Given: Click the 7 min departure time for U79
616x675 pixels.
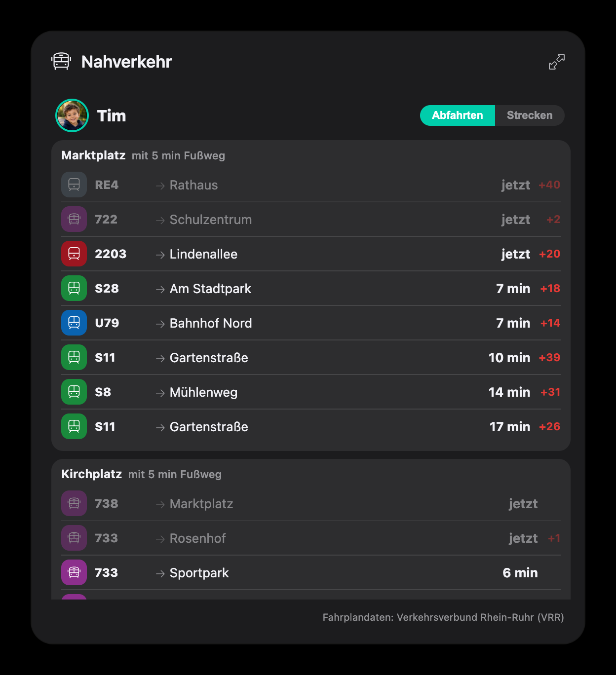Looking at the screenshot, I should [x=513, y=323].
